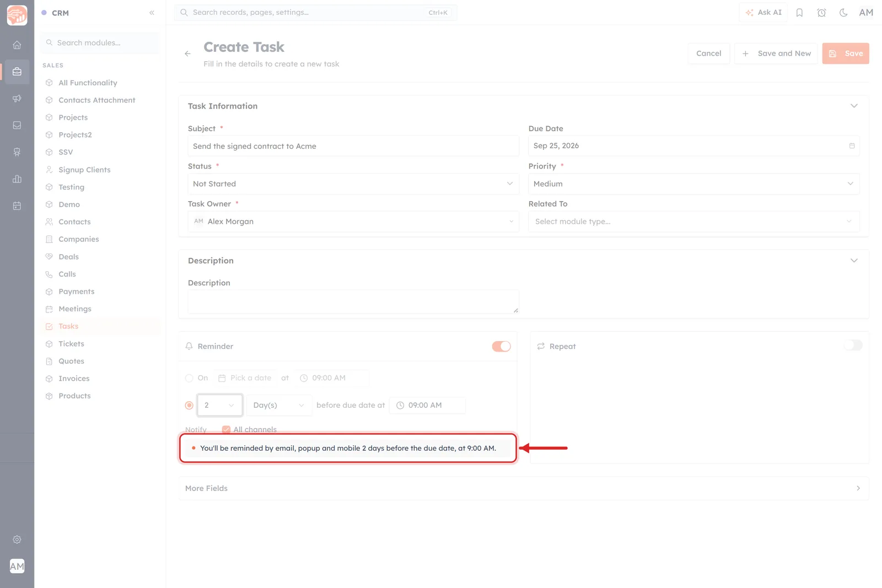Click the Description text area

point(353,302)
